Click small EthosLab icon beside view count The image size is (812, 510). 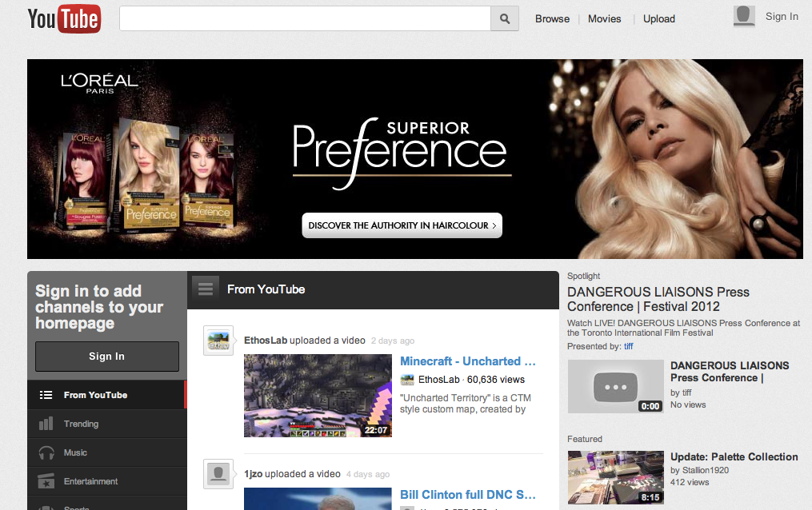(407, 380)
